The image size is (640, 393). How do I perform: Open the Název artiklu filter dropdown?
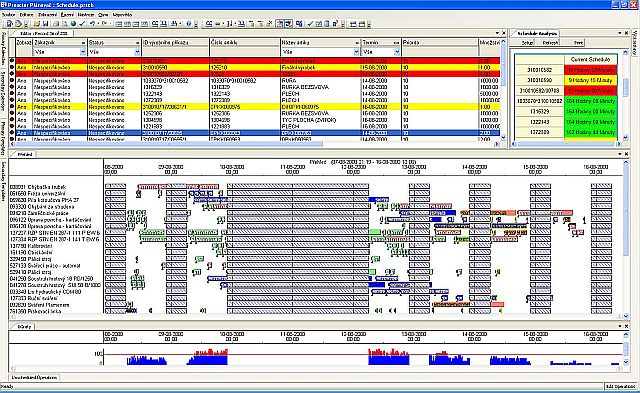(x=356, y=52)
